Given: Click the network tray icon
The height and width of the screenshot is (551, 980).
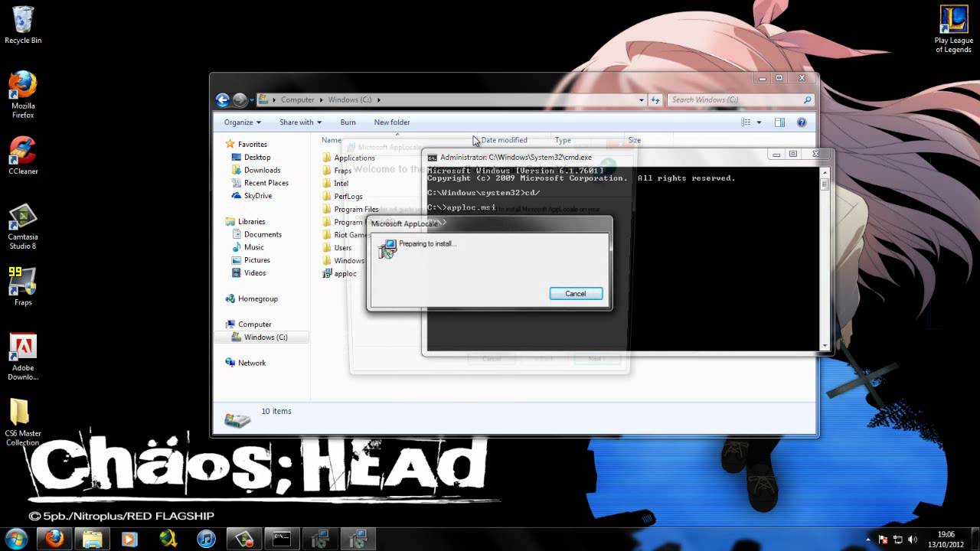Looking at the screenshot, I should tap(897, 540).
